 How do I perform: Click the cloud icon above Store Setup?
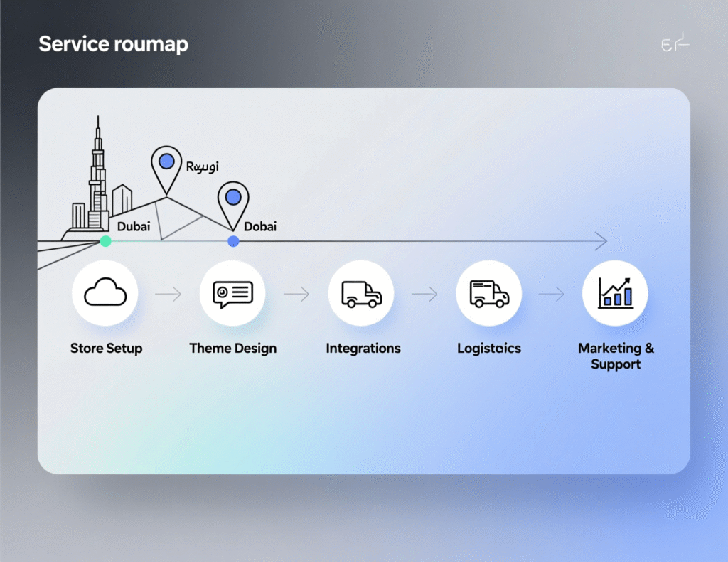coord(105,293)
